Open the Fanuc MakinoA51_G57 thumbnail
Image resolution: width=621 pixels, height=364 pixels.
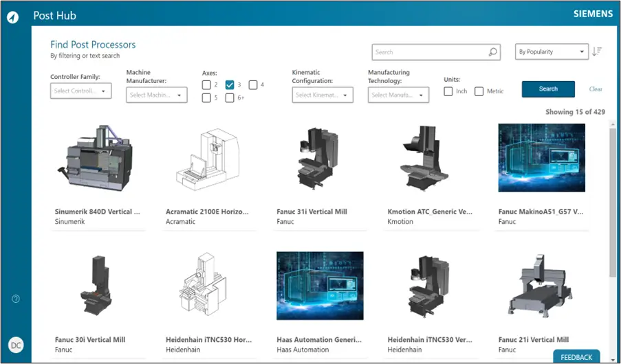[542, 158]
